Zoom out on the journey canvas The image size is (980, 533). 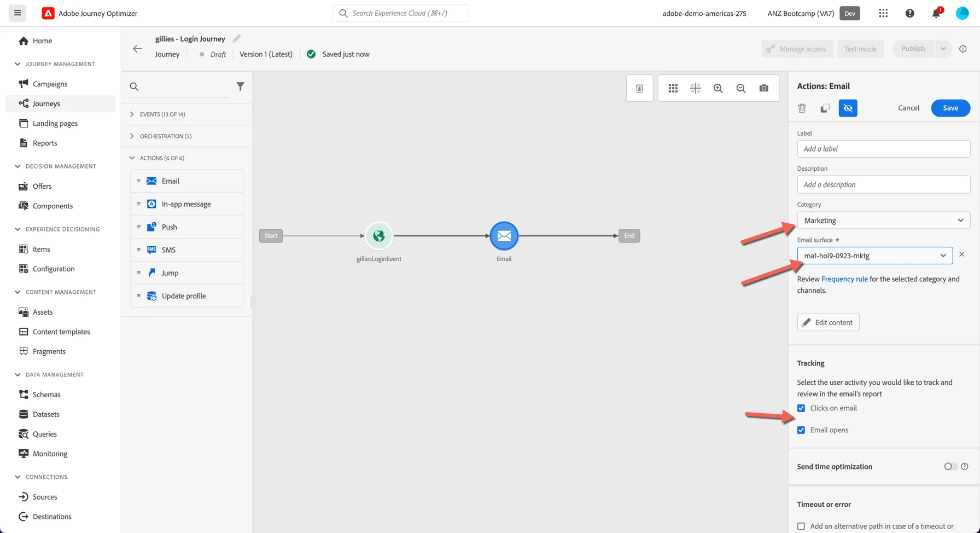tap(741, 88)
